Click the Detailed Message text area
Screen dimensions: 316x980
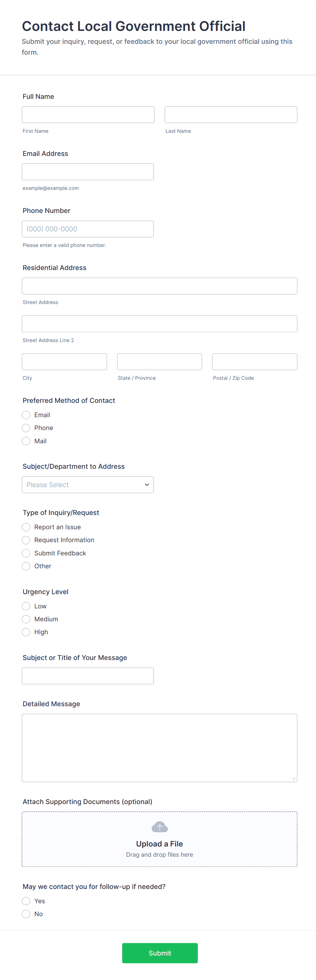click(159, 748)
